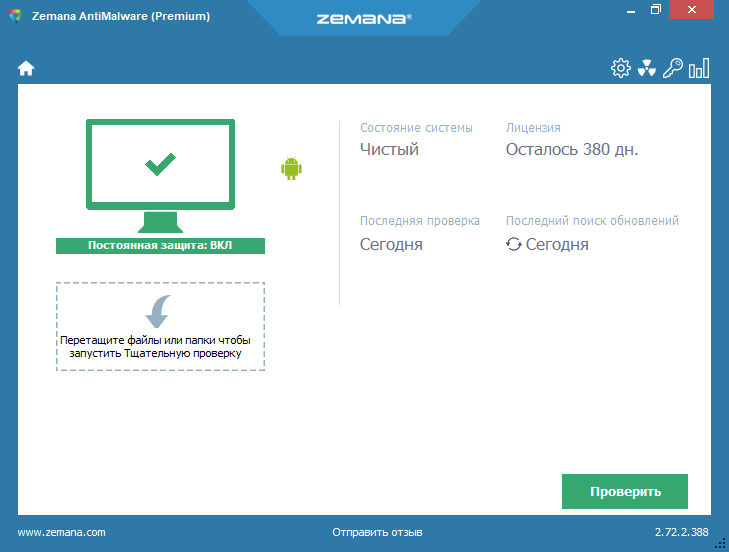
Task: Click the 'Чистый' system status value
Action: tap(389, 149)
